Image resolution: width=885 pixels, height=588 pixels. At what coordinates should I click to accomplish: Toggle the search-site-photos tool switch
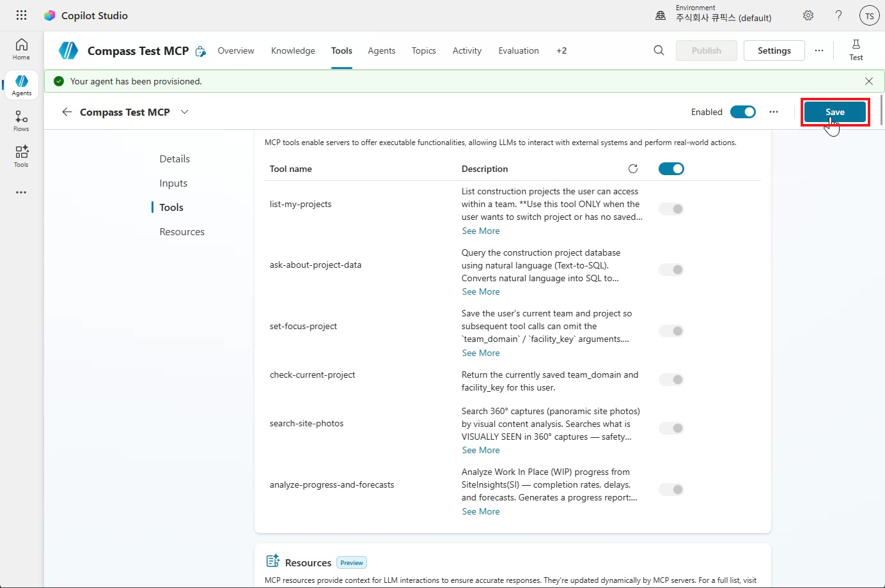tap(671, 428)
